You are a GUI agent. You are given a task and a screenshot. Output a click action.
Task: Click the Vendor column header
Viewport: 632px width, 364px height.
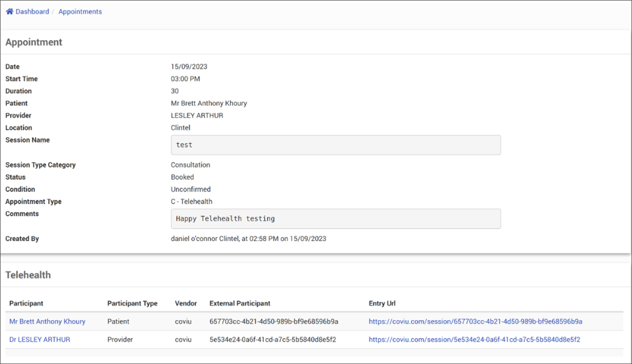pos(186,303)
